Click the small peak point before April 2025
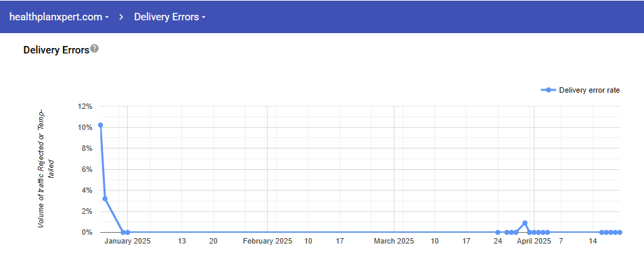Image resolution: width=644 pixels, height=274 pixels. 525,223
